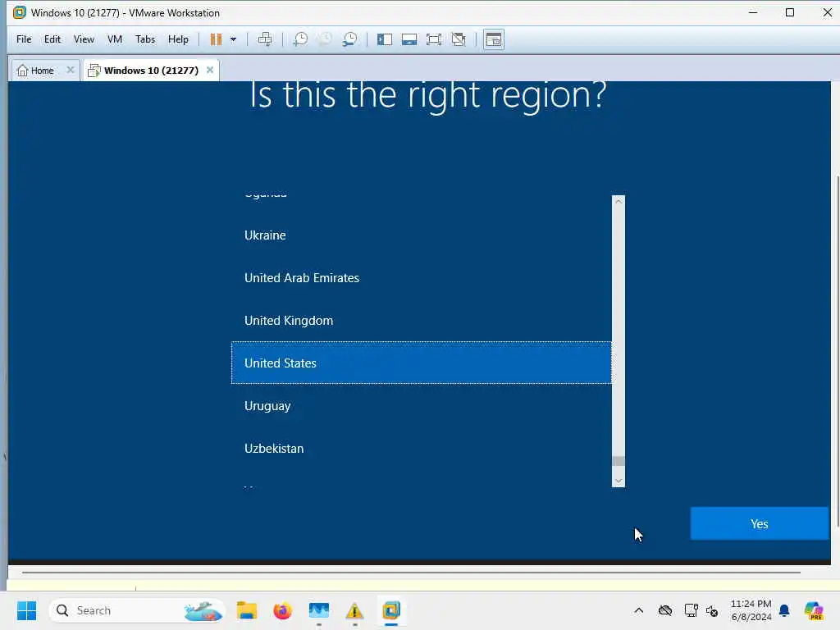The image size is (840, 630).
Task: Select Uruguay in the region list
Action: 421,405
